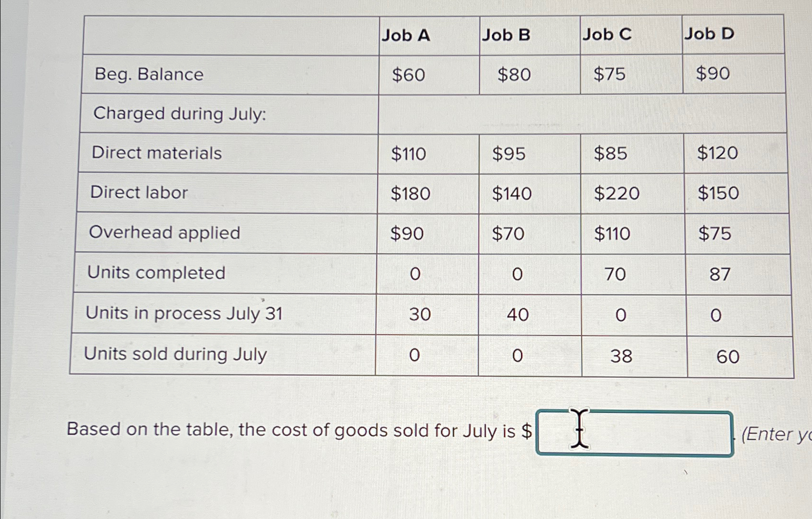Screen dimensions: 812x519
Task: Select the Direct labor row label
Action: pyautogui.click(x=139, y=193)
